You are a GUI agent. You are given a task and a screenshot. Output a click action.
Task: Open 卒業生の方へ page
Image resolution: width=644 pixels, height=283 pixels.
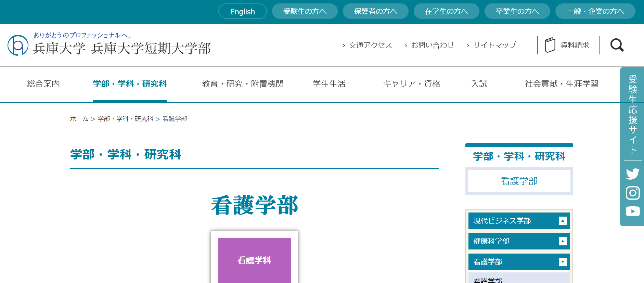517,11
